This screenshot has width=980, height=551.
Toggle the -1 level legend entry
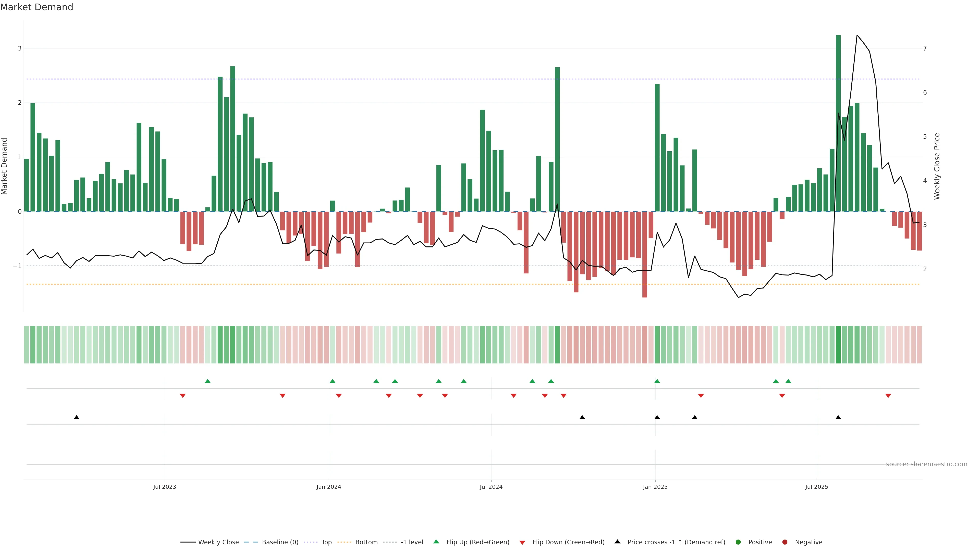[412, 542]
